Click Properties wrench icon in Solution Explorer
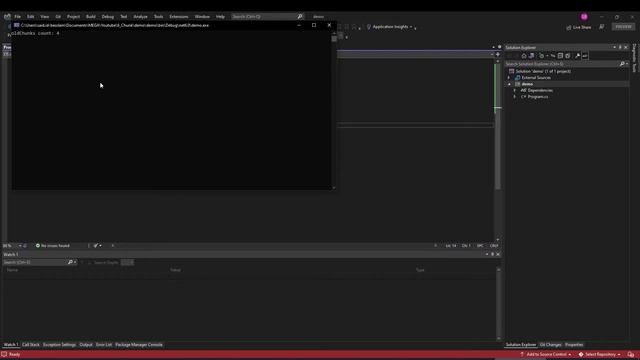 [x=578, y=56]
